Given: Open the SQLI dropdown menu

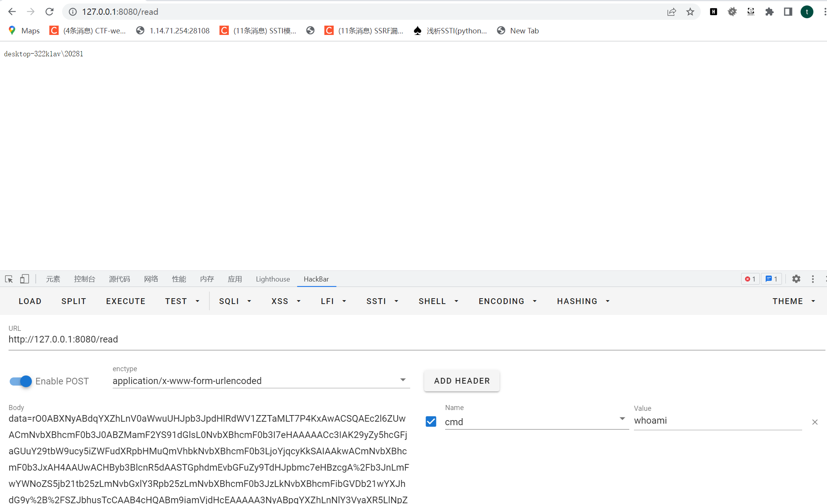Looking at the screenshot, I should pyautogui.click(x=235, y=301).
